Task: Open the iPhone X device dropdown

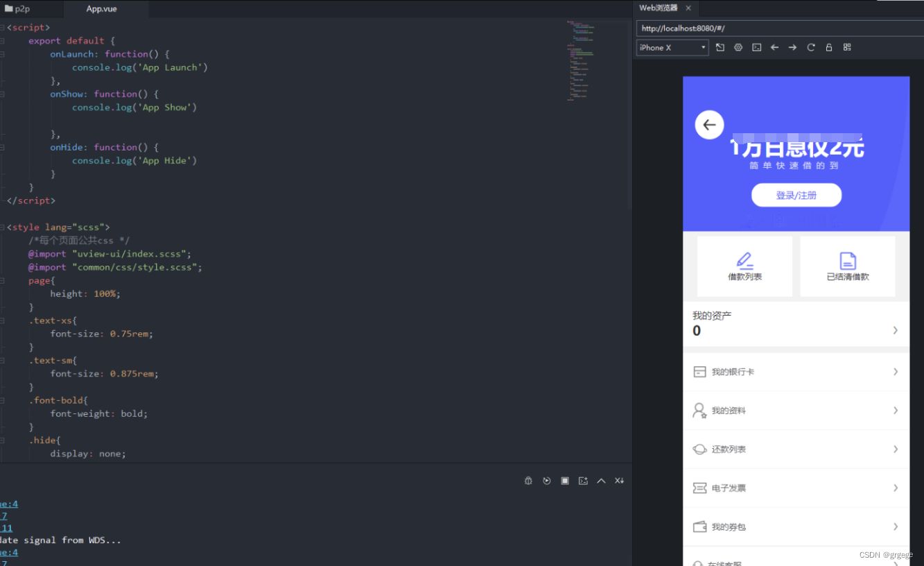Action: 671,47
